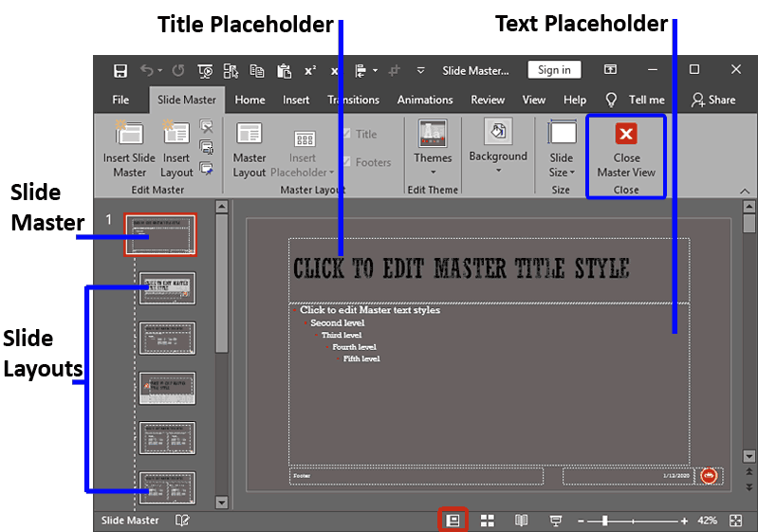This screenshot has height=532, width=758.
Task: Select the Slide Master tab
Action: pos(187,100)
